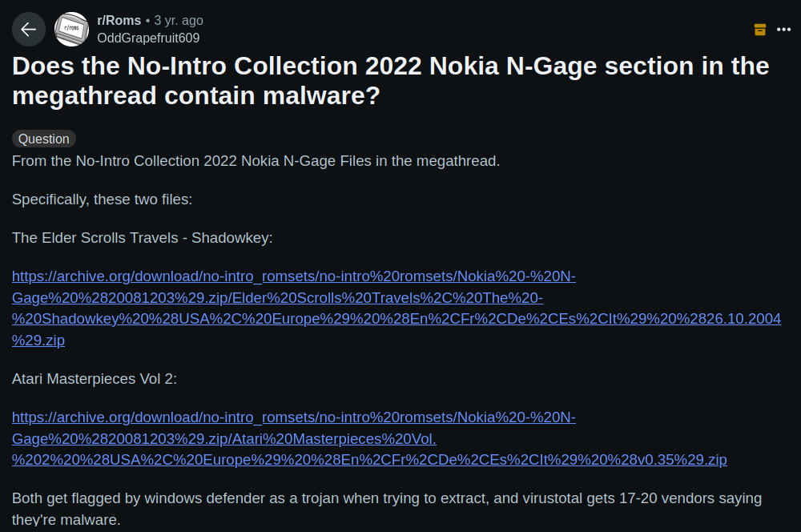The width and height of the screenshot is (801, 532).
Task: Click "The Elder Scrolls Travels - Shadowkey:" text
Action: tap(142, 238)
